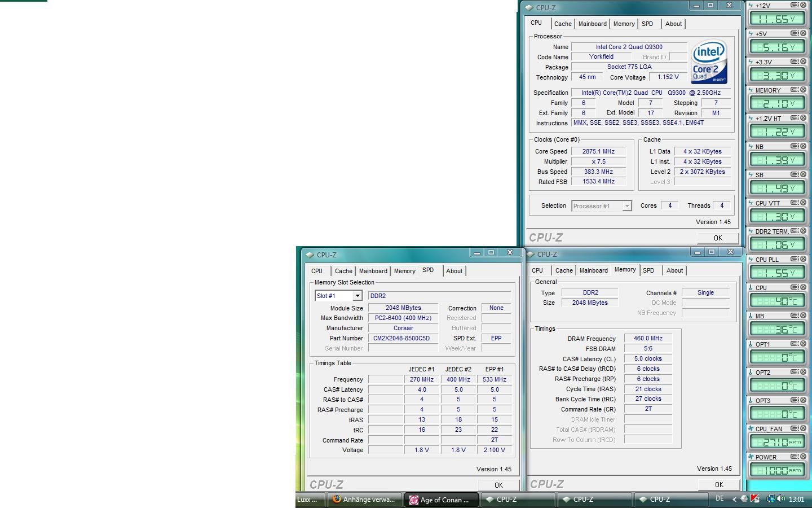Close the MEMORY voltage monitor
The image size is (812, 508).
point(803,90)
